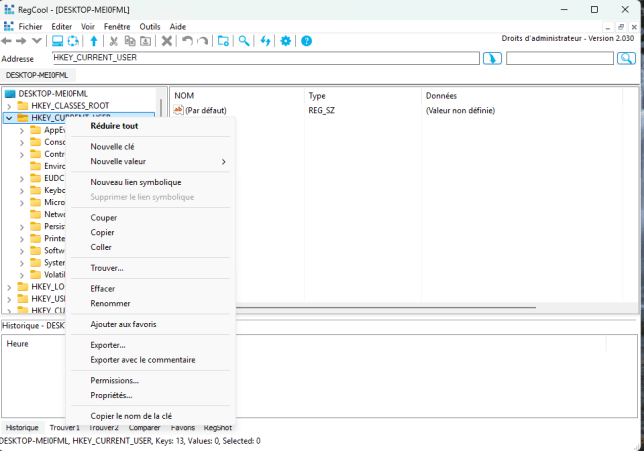Collapse the HKEY_CURRENT_USER tree node
The height and width of the screenshot is (451, 644).
[10, 117]
